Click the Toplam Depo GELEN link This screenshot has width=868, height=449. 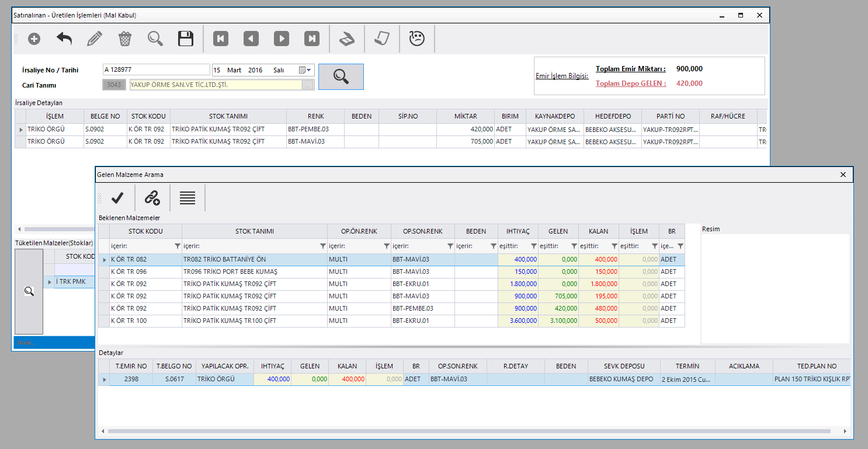[x=631, y=83]
